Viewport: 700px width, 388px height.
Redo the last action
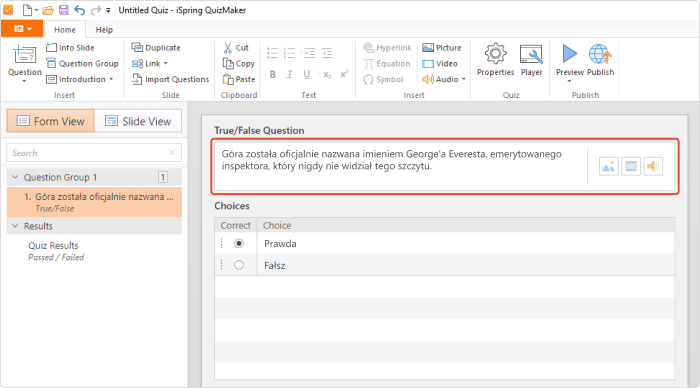(x=96, y=10)
